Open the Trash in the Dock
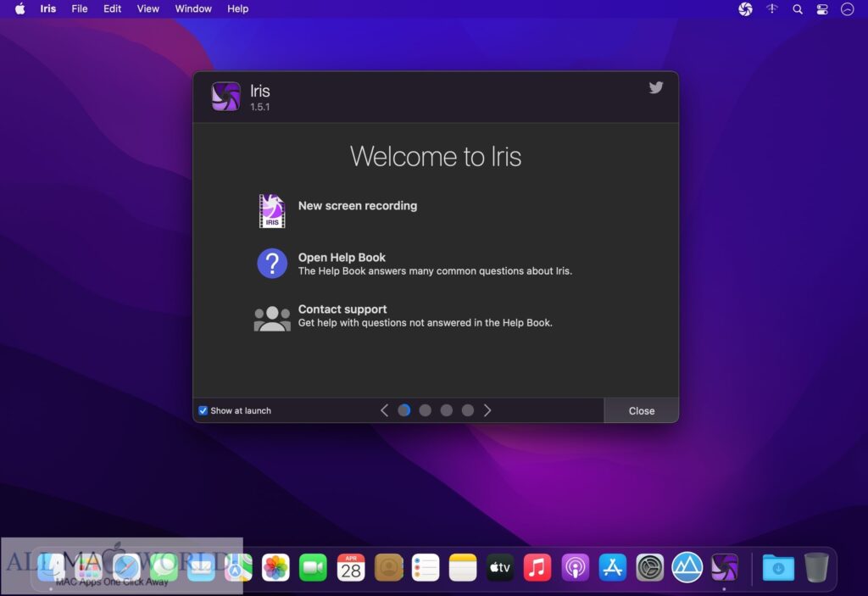Viewport: 868px width, 596px height. pyautogui.click(x=816, y=568)
